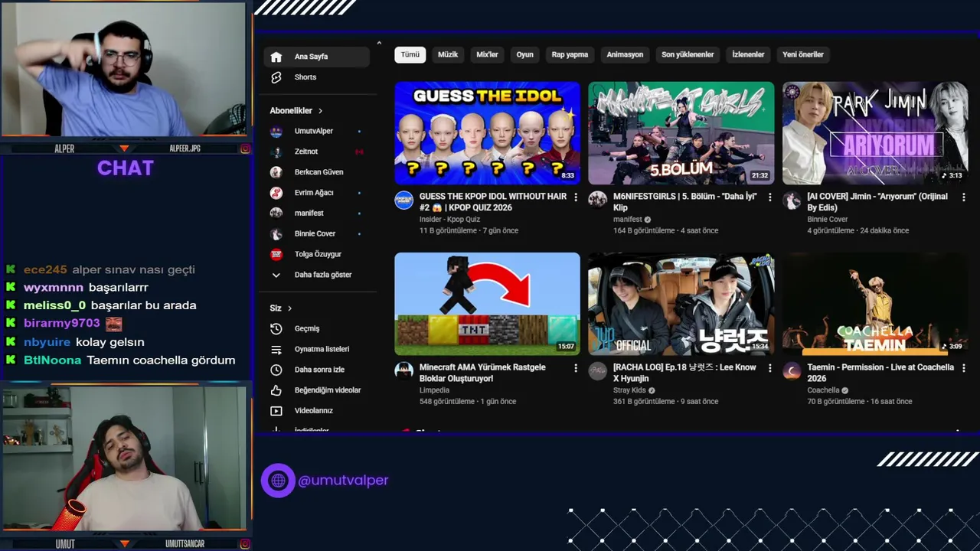The image size is (980, 551).
Task: Click the Daha sonra izle clock icon
Action: click(276, 370)
